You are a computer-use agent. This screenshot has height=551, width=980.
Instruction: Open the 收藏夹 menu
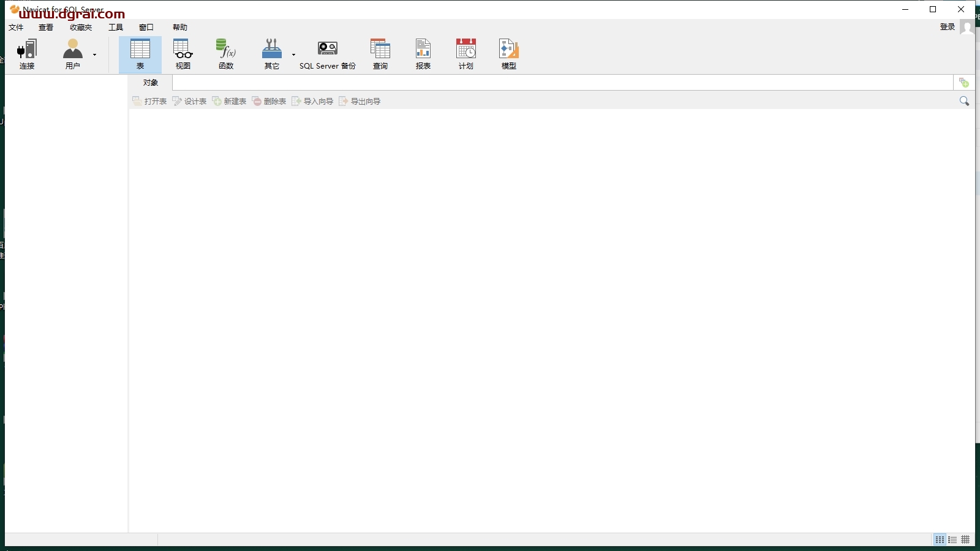point(81,28)
